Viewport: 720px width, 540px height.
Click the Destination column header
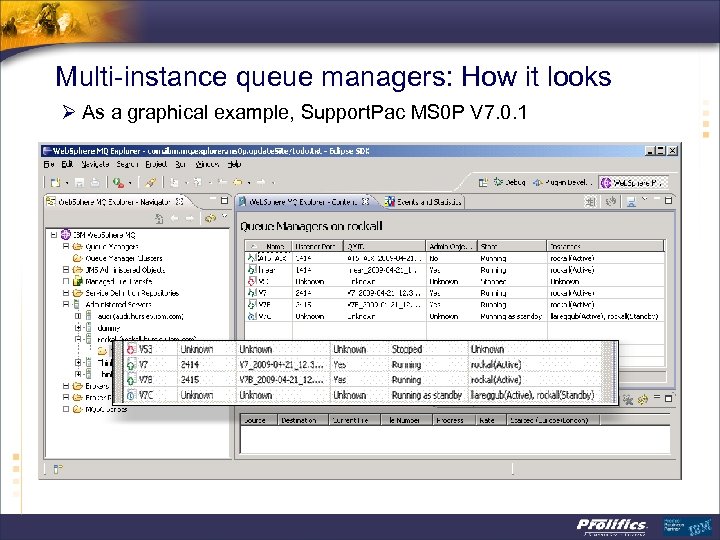coord(303,420)
